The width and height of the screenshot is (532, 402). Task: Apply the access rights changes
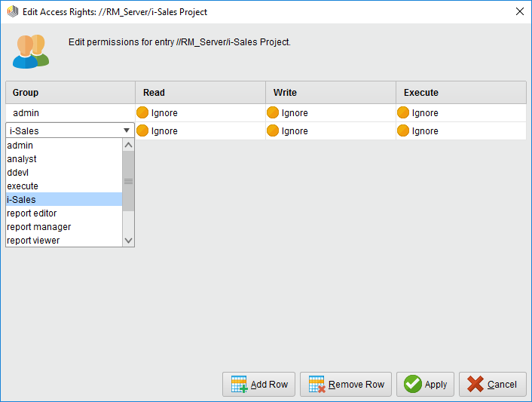(426, 384)
